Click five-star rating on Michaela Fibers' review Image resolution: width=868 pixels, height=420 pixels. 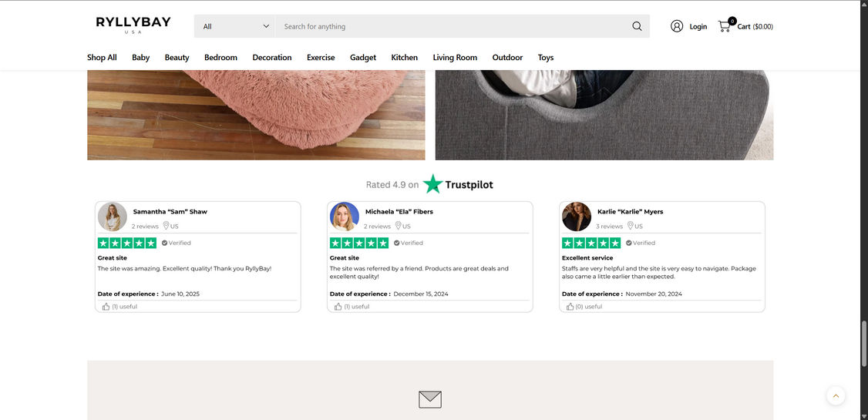359,243
